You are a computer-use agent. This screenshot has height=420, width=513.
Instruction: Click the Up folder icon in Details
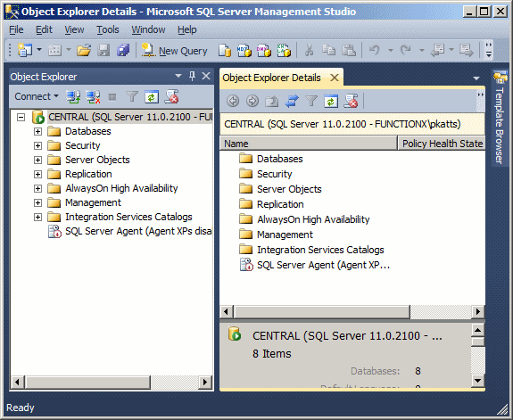271,101
